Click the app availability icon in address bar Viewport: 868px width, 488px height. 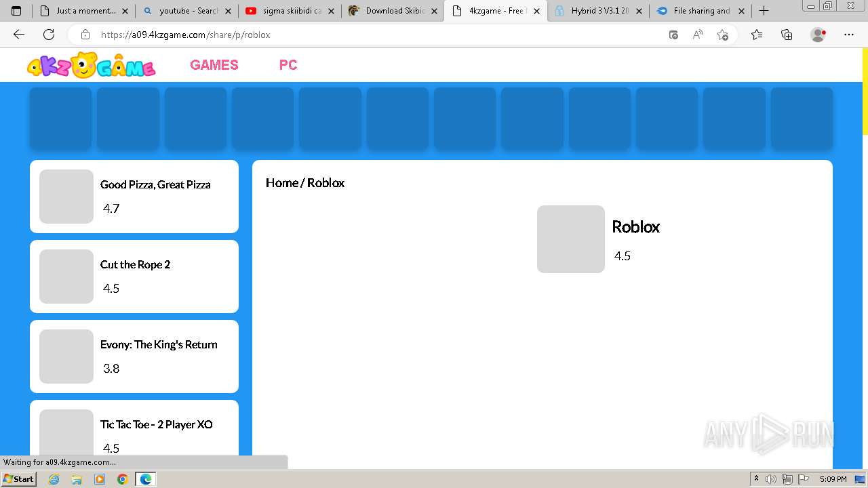point(673,35)
